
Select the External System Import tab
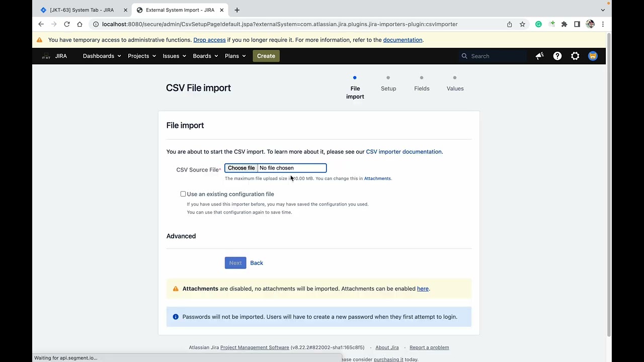[180, 10]
